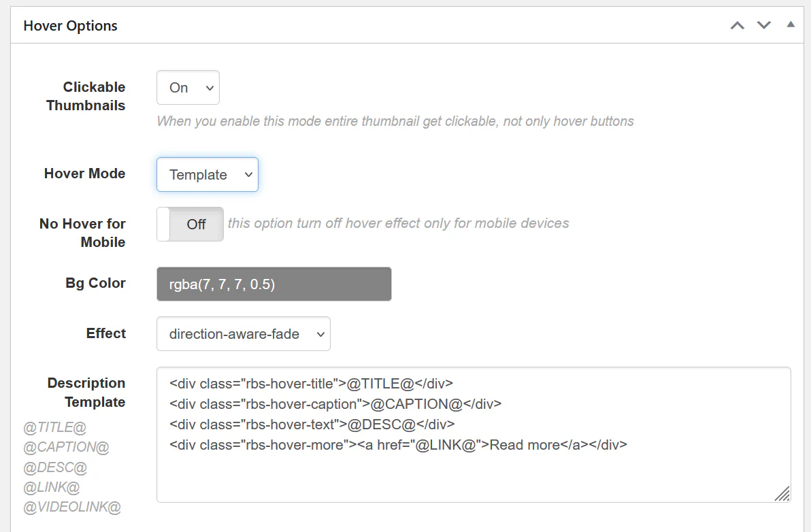Click the rbs-hover-more Read more line
This screenshot has width=811, height=532.
(x=398, y=445)
